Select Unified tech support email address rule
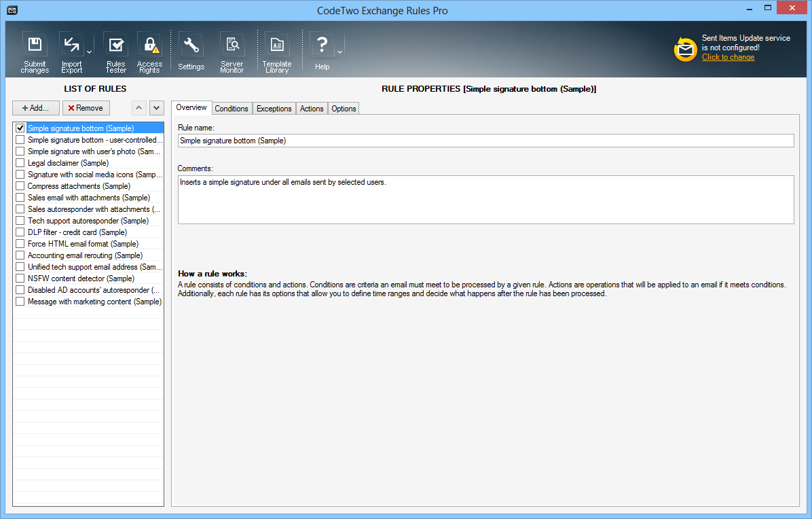 pos(95,267)
